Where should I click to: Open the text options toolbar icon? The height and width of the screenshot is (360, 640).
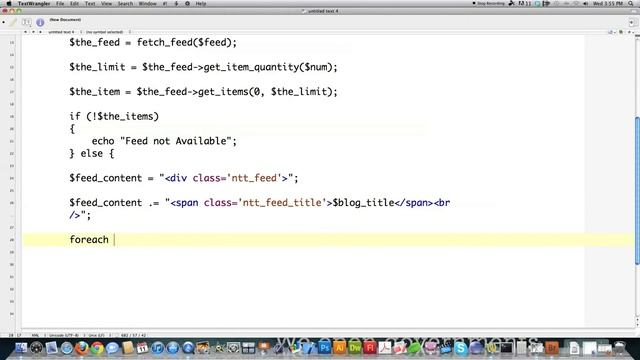[26, 22]
